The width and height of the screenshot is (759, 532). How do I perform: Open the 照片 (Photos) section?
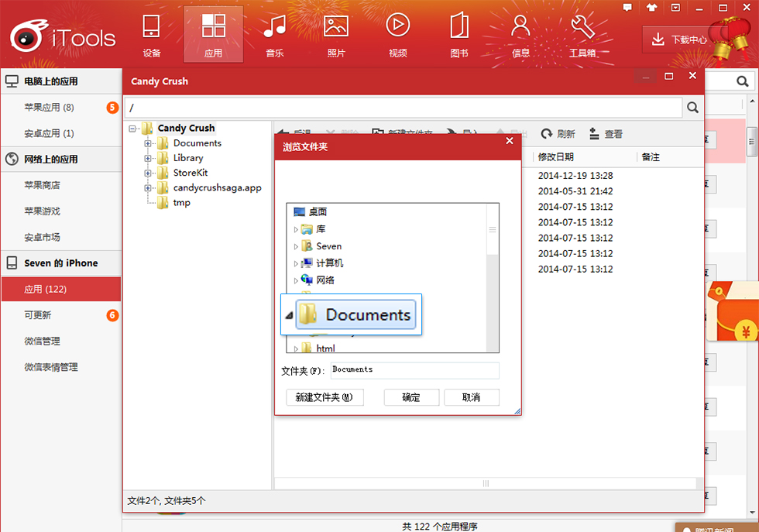pos(336,35)
